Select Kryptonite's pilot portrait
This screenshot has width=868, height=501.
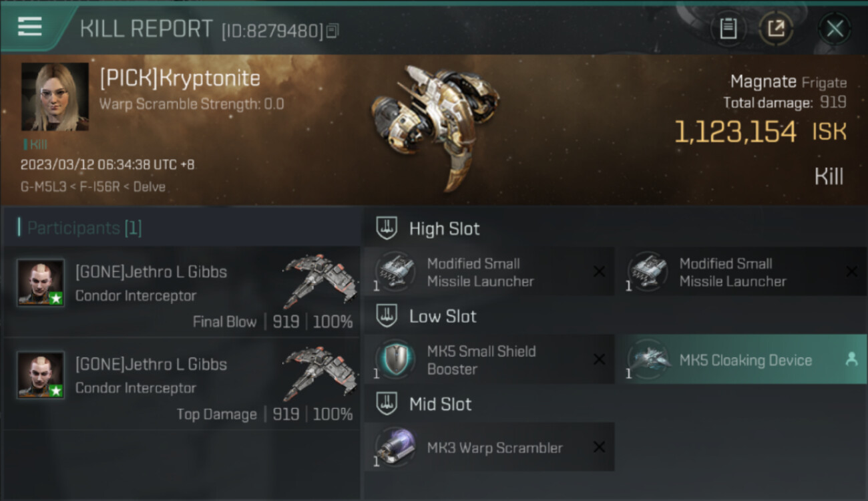tap(55, 97)
